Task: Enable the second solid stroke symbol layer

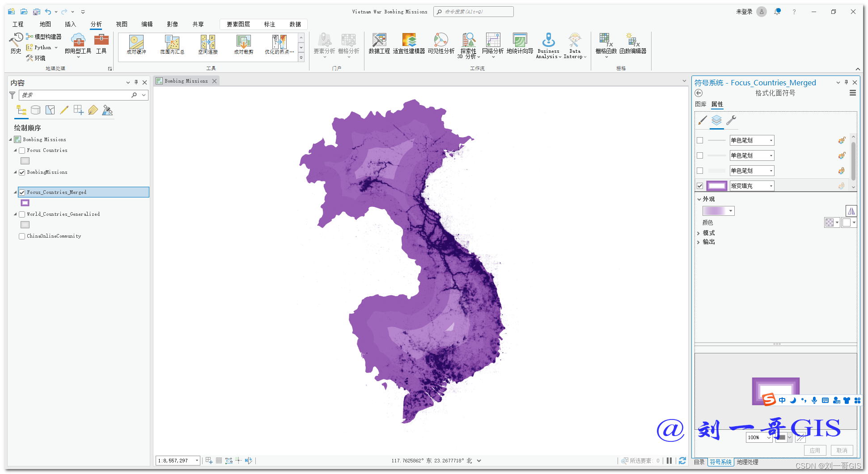Action: [x=700, y=155]
